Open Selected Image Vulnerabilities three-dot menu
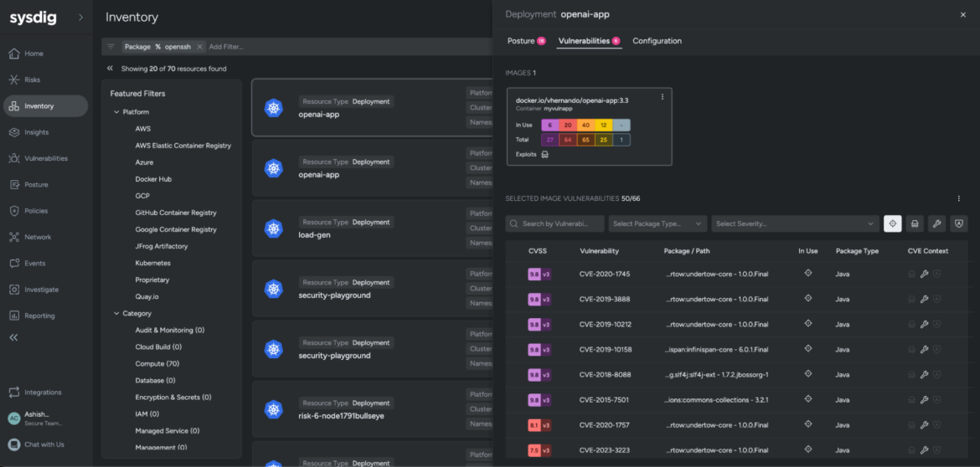The width and height of the screenshot is (980, 467). click(x=959, y=198)
